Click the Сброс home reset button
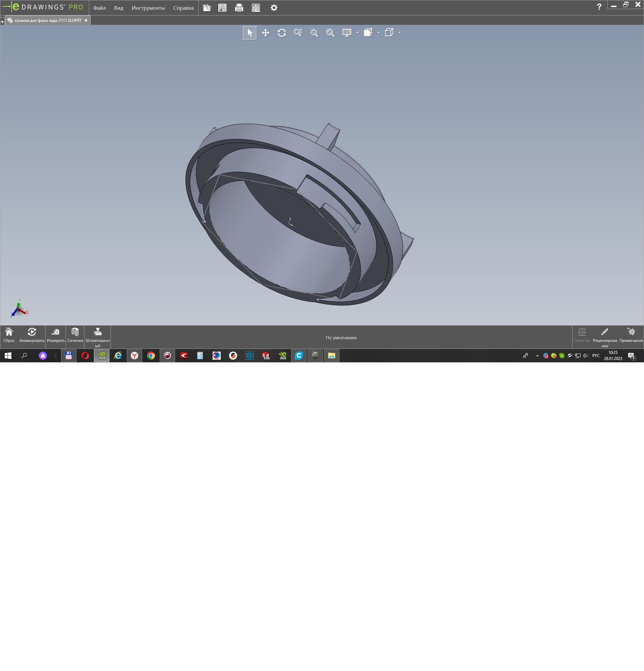 9,335
